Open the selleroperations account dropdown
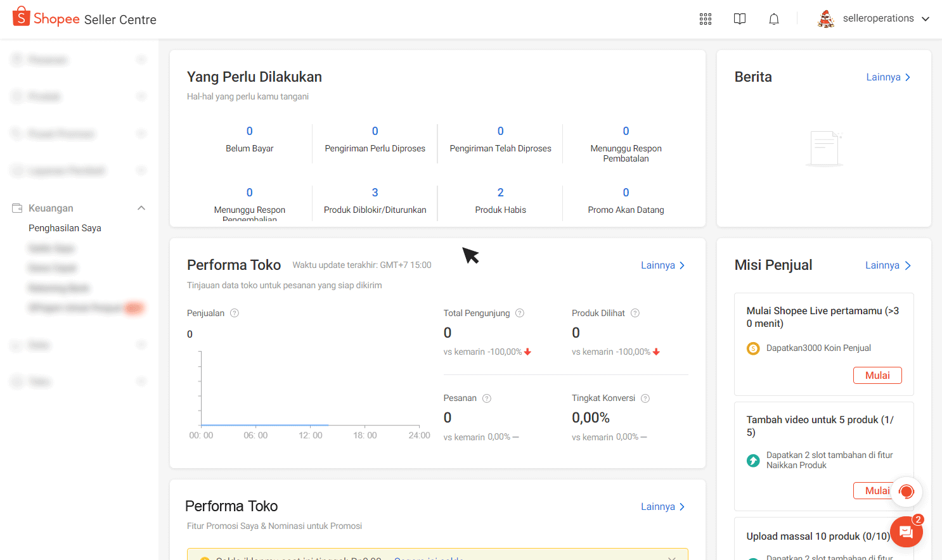Image resolution: width=942 pixels, height=560 pixels. (875, 19)
